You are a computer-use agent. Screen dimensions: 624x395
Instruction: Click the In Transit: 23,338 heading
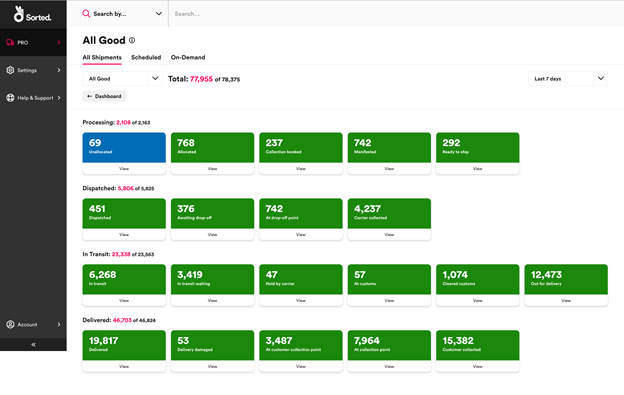pos(118,254)
